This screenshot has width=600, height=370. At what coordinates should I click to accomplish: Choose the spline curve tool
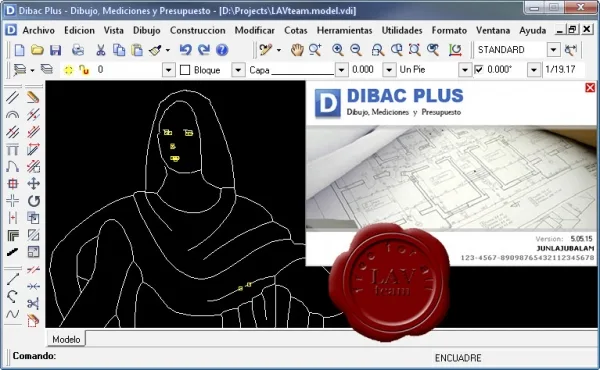pos(13,315)
